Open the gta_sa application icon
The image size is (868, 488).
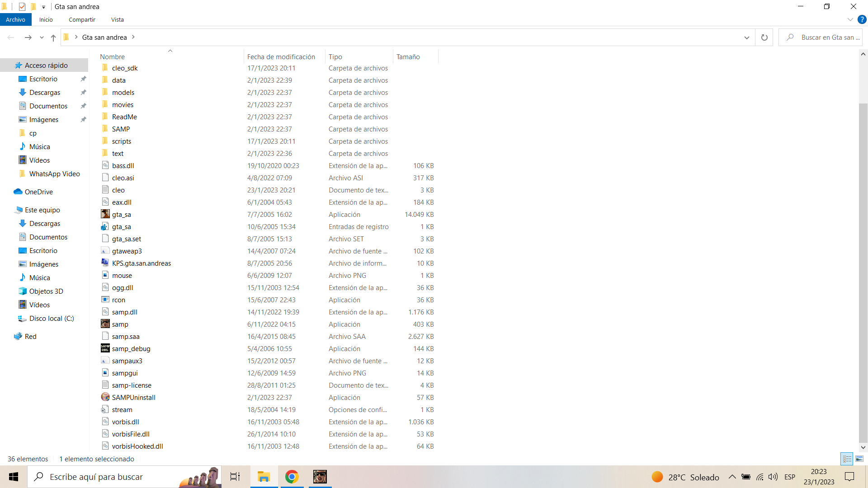[x=105, y=214]
